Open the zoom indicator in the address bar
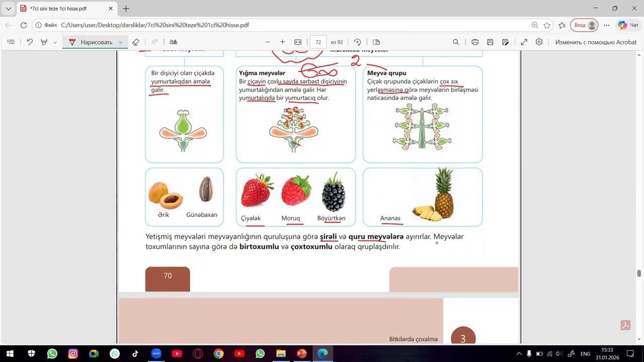This screenshot has height=362, width=644. pos(535,25)
